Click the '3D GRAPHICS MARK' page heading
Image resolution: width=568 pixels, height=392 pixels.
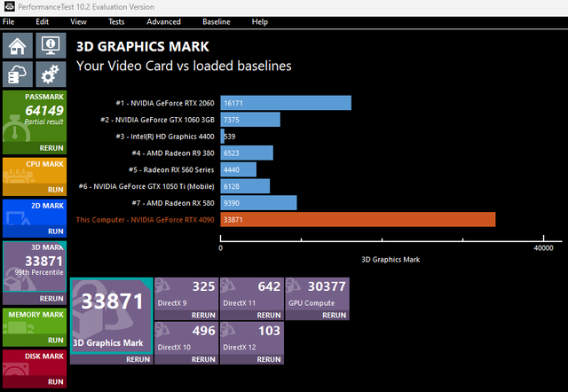pos(143,47)
